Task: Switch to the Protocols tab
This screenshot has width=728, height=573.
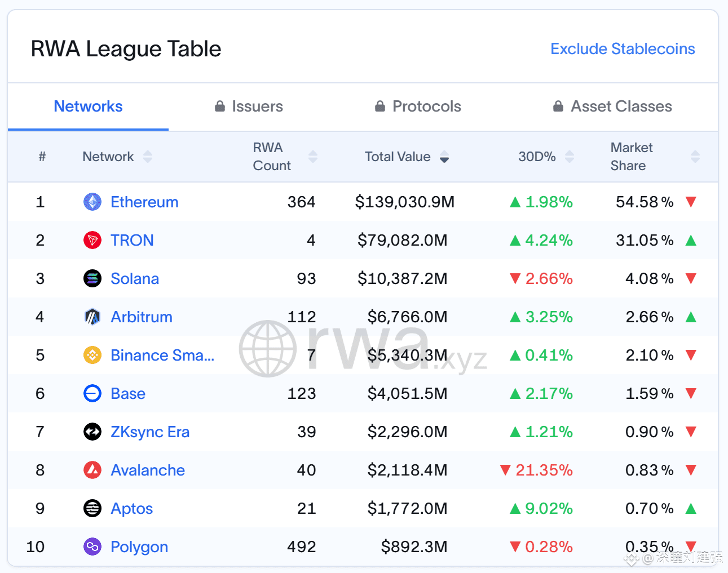Action: tap(418, 106)
